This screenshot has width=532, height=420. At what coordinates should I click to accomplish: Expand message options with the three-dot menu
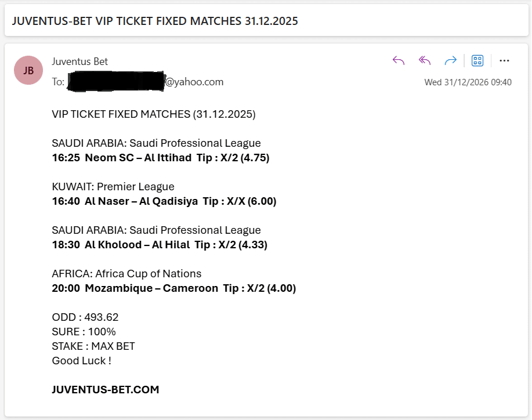point(504,60)
